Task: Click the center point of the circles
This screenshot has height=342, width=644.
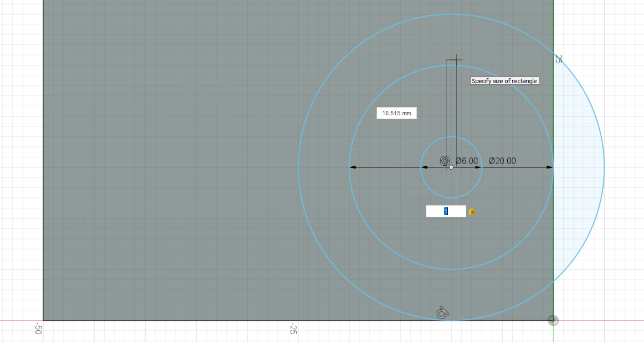Action: click(x=451, y=167)
